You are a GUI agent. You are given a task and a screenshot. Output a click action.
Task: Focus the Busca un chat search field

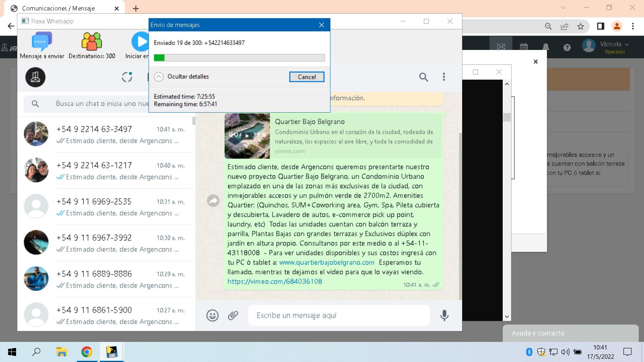tap(102, 104)
